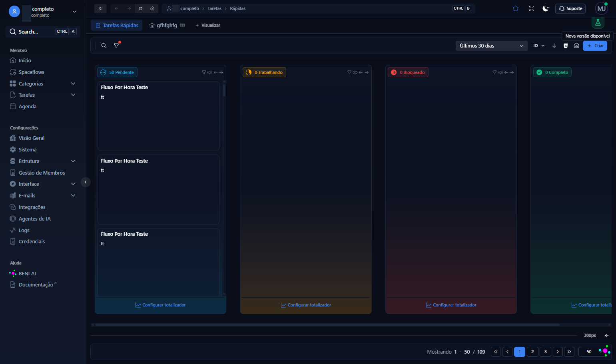Image resolution: width=616 pixels, height=364 pixels.
Task: Toggle dark mode with the moon icon
Action: [546, 8]
